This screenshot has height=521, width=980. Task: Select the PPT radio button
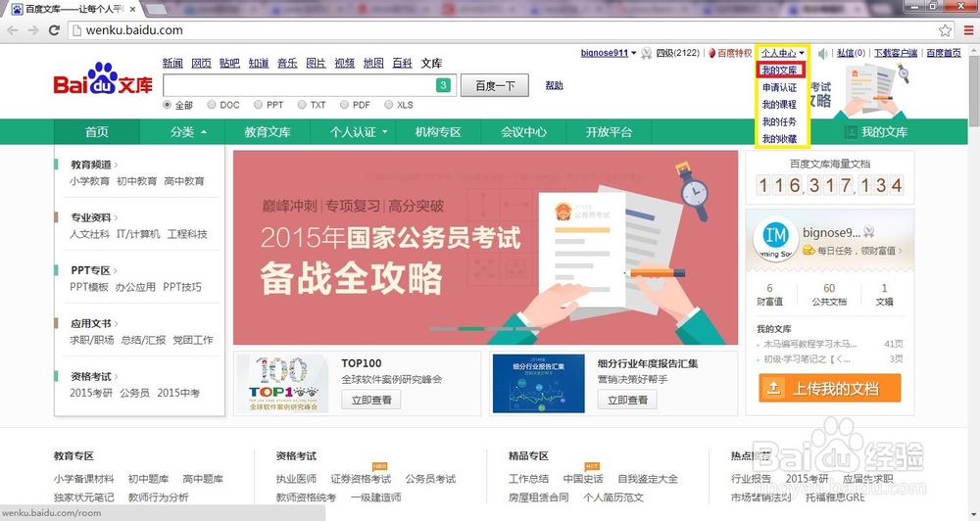[x=258, y=105]
